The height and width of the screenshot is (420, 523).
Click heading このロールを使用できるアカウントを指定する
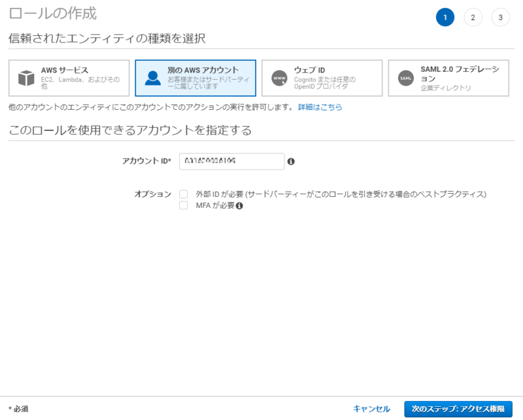click(130, 130)
